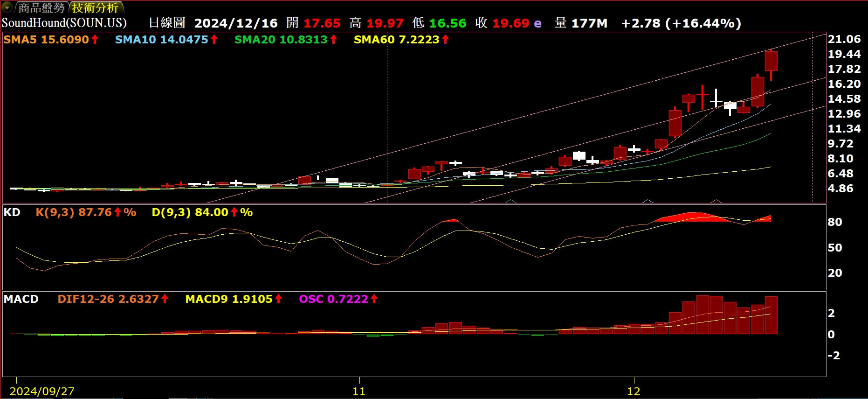This screenshot has height=399, width=868.
Task: Open the round dropdown menu beside the tabs
Action: pos(7,7)
